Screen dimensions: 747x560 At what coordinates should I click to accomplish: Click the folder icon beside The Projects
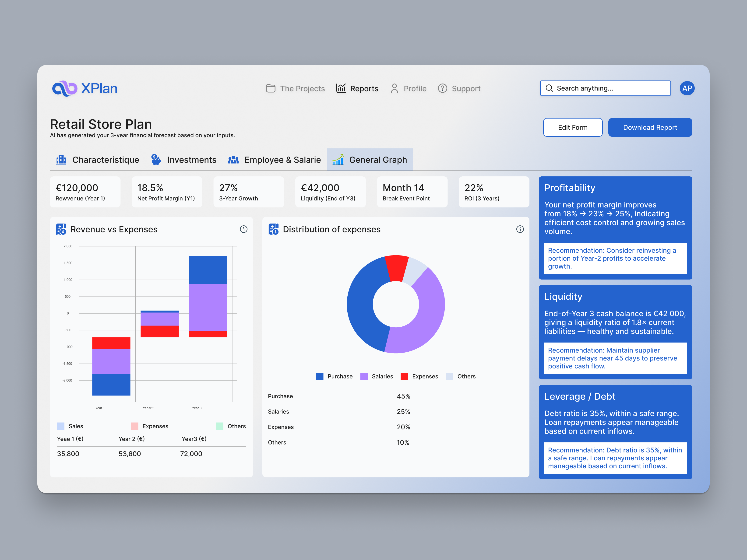(271, 88)
